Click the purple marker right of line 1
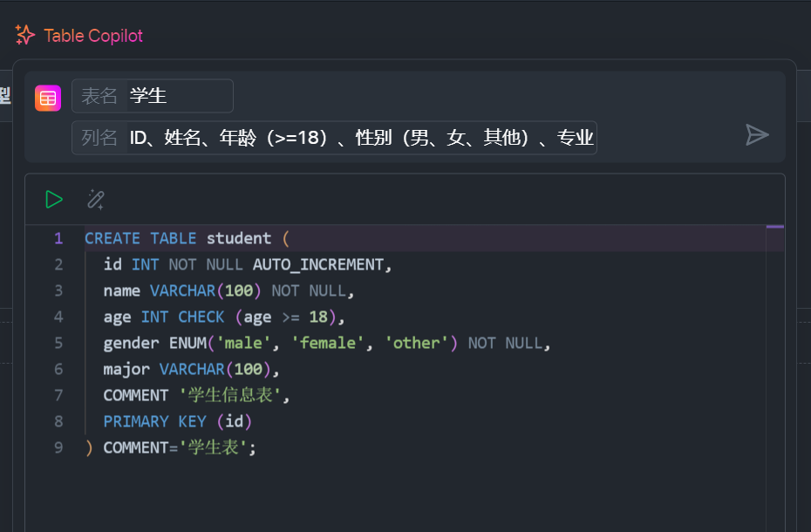The width and height of the screenshot is (811, 532). point(774,226)
